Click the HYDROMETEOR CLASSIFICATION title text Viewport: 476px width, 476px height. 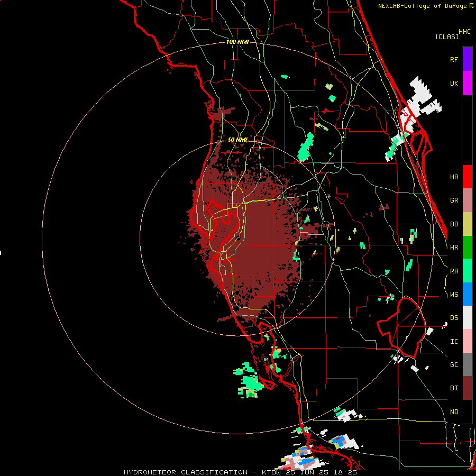pos(186,472)
